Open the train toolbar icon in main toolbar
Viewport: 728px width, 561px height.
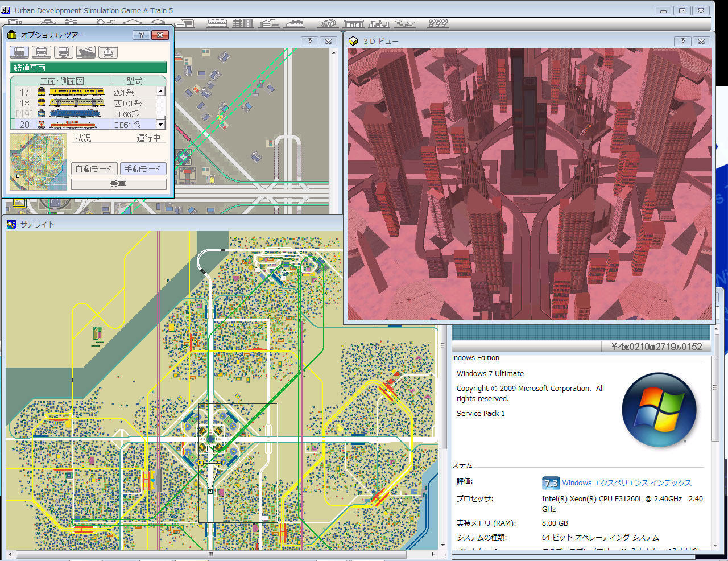(x=217, y=23)
